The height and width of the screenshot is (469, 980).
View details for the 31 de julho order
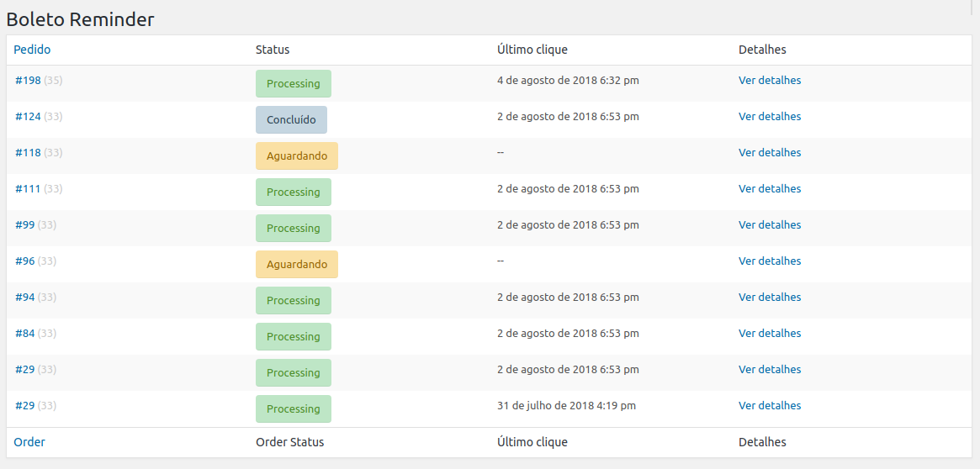(770, 406)
